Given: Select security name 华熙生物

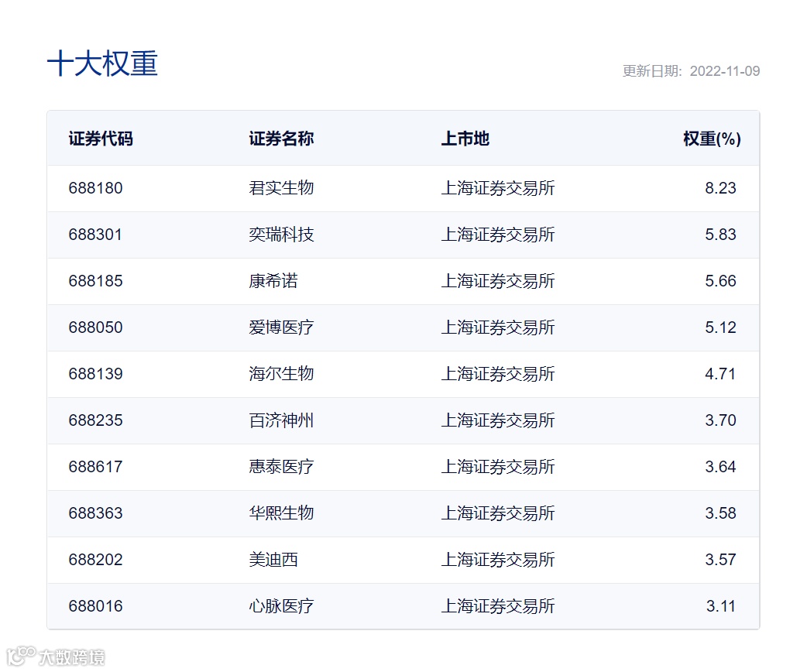Looking at the screenshot, I should click(x=282, y=513).
